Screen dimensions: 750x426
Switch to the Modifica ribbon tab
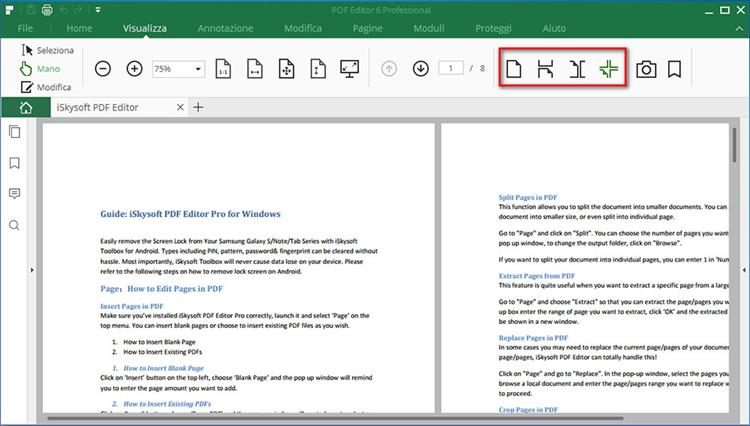coord(303,28)
